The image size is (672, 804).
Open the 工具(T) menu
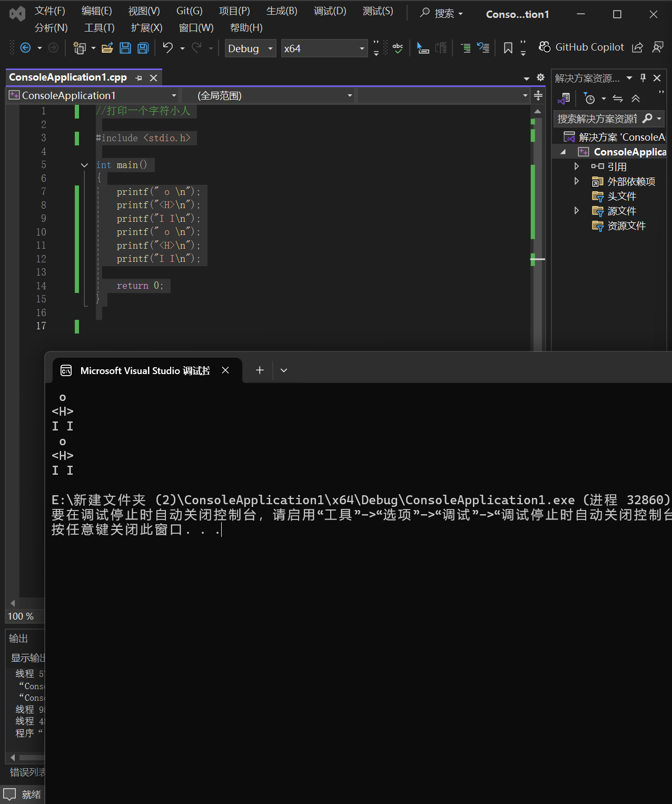tap(99, 28)
